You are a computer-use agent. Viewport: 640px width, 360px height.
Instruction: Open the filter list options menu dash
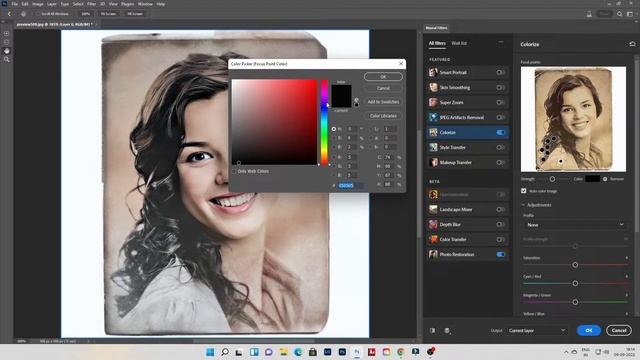(x=501, y=42)
